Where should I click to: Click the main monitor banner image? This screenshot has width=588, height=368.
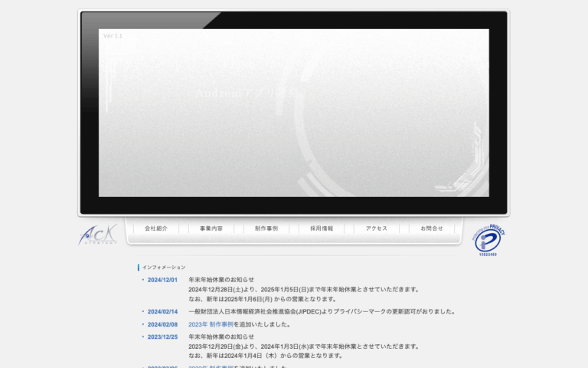point(294,113)
